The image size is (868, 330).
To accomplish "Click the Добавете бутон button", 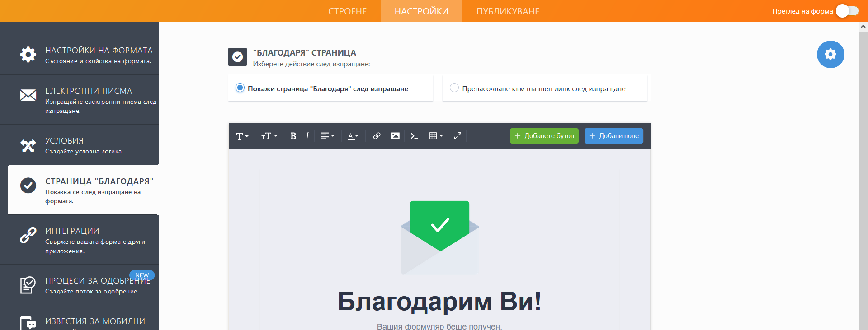I will click(544, 136).
